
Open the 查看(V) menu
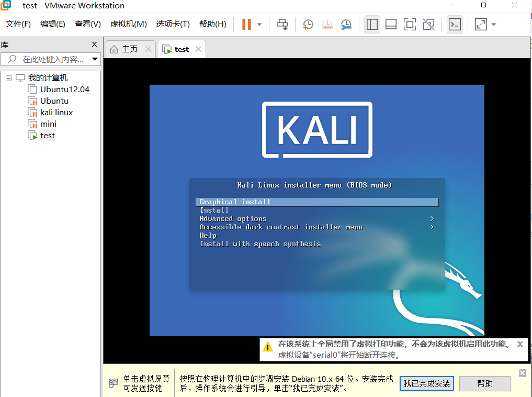click(88, 24)
